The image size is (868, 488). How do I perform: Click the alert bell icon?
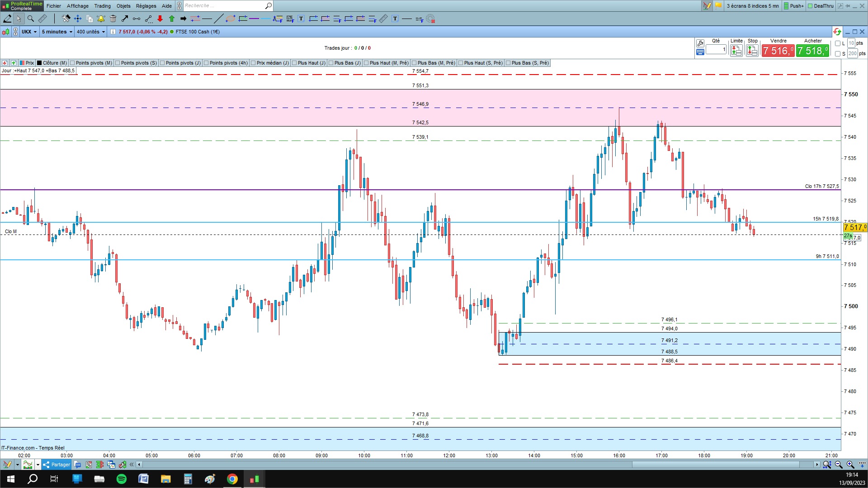[101, 19]
